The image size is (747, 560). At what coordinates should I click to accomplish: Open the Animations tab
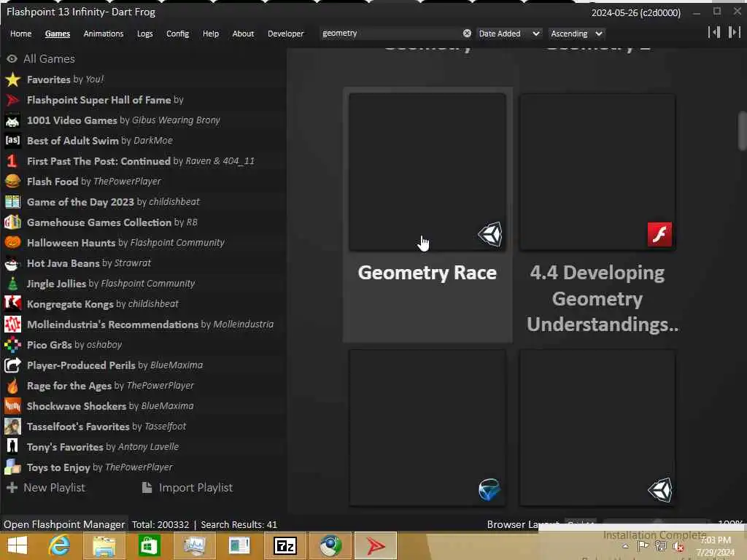point(104,34)
